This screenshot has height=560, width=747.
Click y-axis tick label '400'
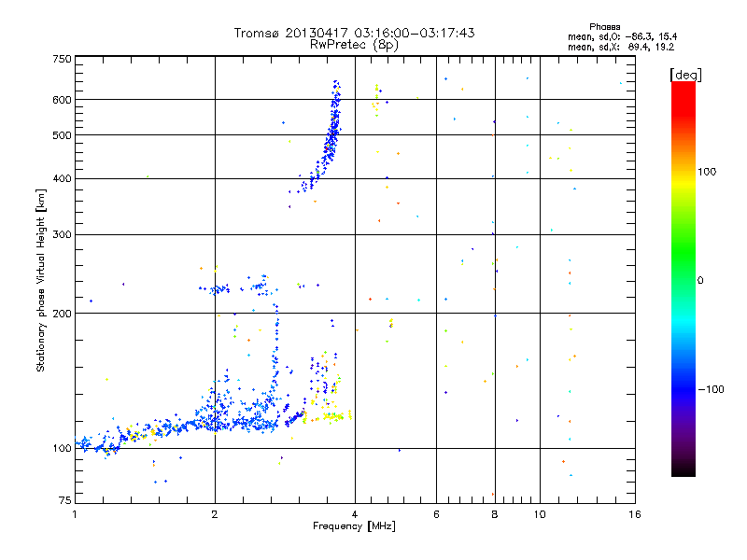[x=62, y=179]
